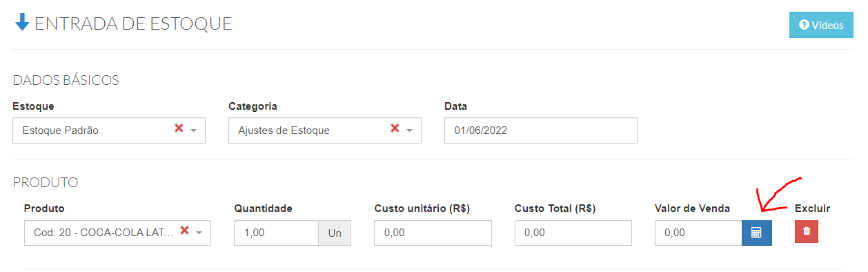Open the Vídeos help button

tap(821, 25)
